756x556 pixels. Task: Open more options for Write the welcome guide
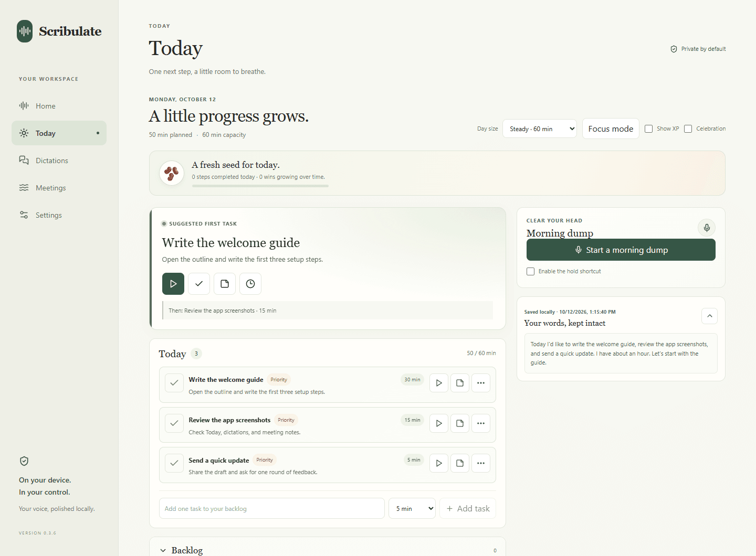(x=481, y=383)
